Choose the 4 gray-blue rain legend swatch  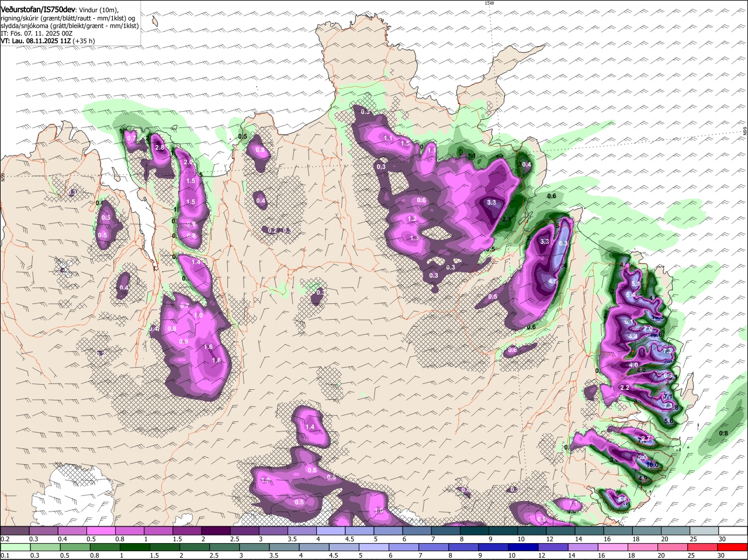[314, 547]
